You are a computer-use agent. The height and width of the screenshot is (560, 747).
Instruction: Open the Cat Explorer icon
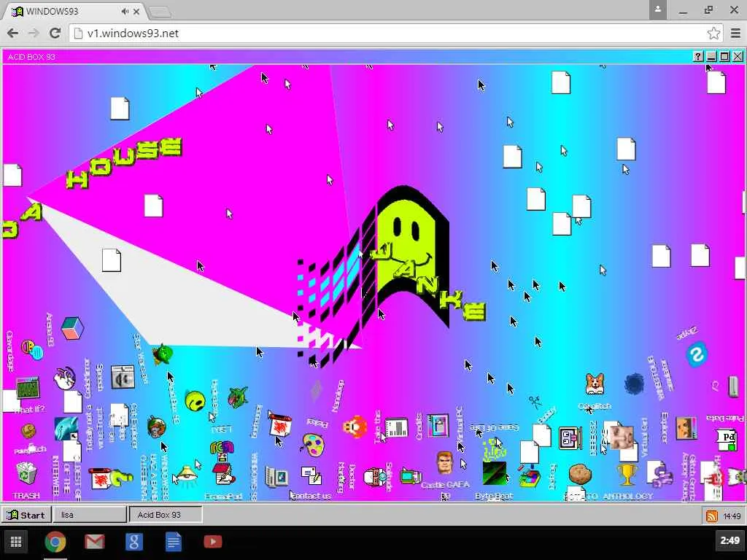point(157,427)
